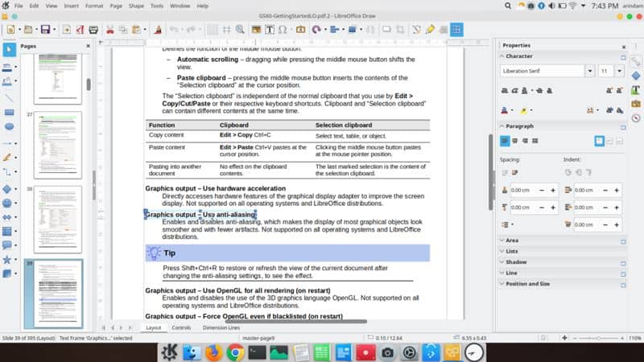This screenshot has width=644, height=362.
Task: Click the Zoom & Pan magnifier icon
Action: [240, 30]
